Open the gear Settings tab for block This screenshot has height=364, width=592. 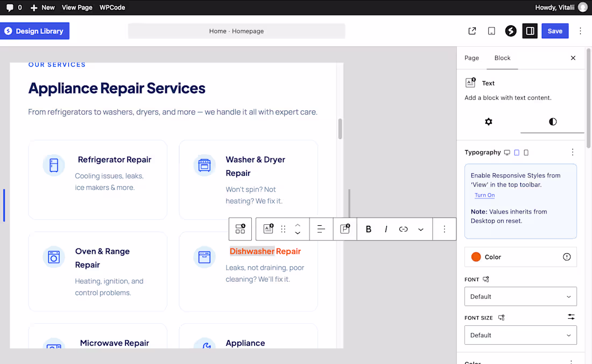point(489,122)
